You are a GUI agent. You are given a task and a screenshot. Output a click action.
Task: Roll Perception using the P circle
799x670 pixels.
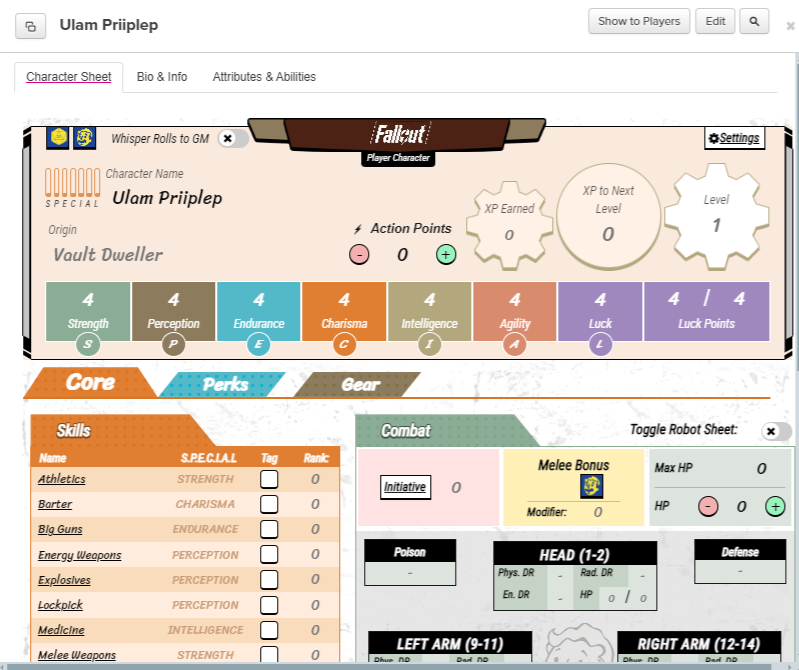[173, 345]
